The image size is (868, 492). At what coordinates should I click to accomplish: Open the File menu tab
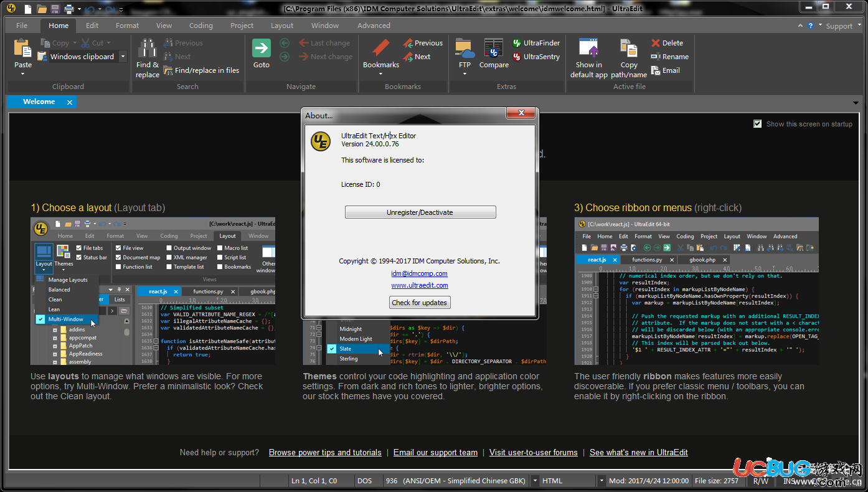[22, 26]
